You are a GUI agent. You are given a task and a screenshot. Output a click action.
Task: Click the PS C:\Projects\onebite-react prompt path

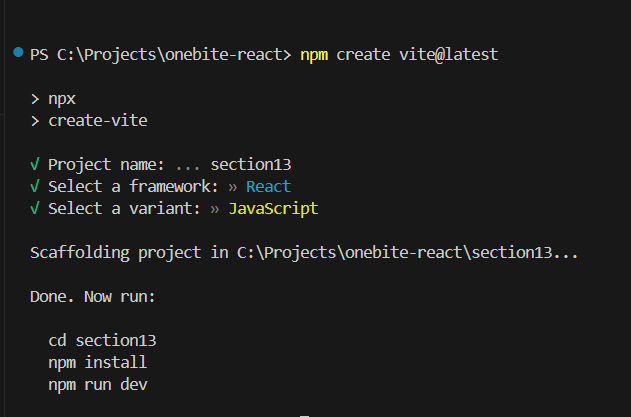161,55
